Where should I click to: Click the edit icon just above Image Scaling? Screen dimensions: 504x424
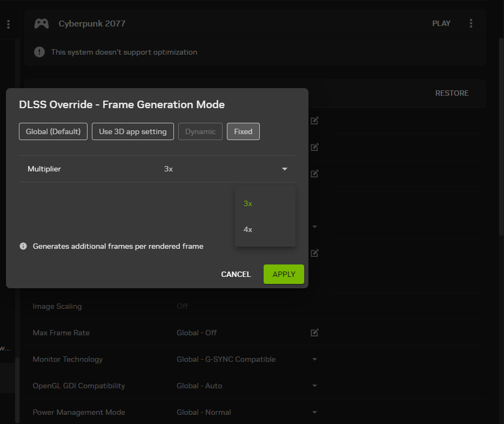[314, 253]
